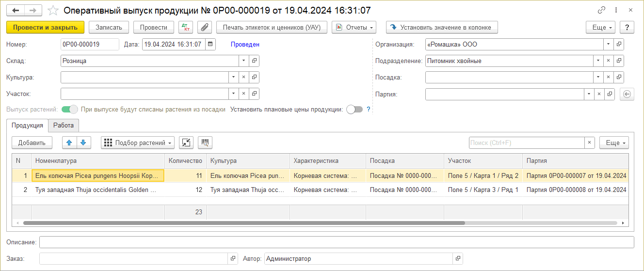Move row up with blue up arrow
This screenshot has height=271, width=644.
pos(70,143)
